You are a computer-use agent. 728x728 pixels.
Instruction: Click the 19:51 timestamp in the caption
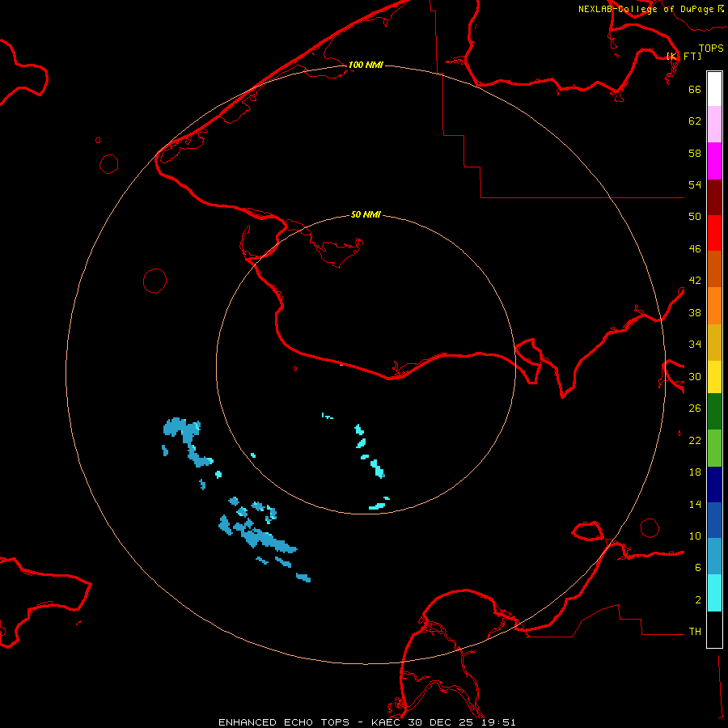[x=498, y=722]
